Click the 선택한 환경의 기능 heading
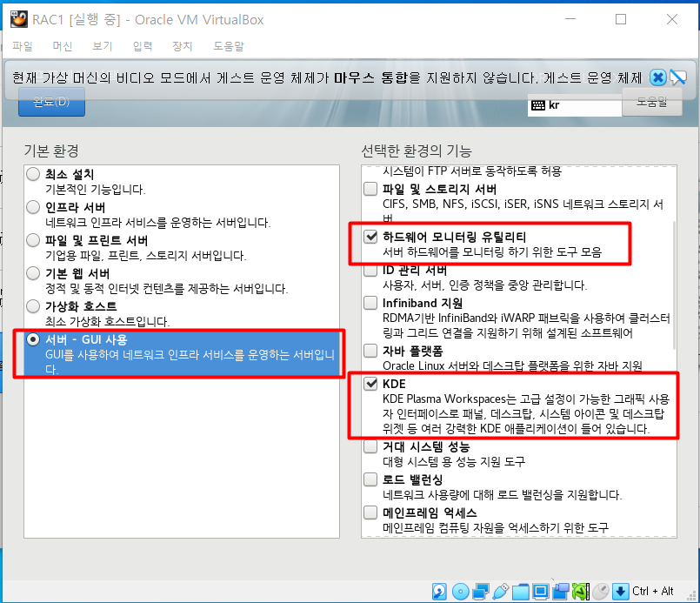 coord(417,151)
